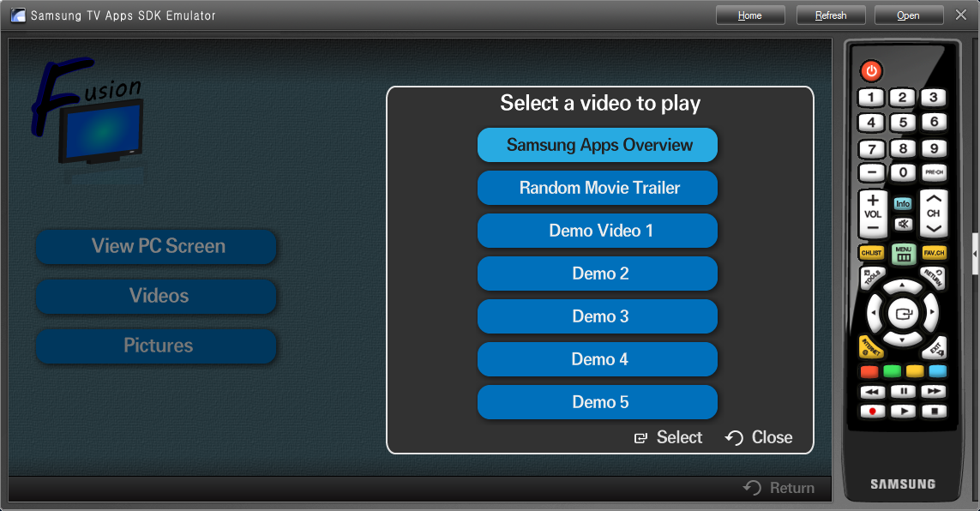980x511 pixels.
Task: Click Return in the bottom bar
Action: pyautogui.click(x=779, y=488)
